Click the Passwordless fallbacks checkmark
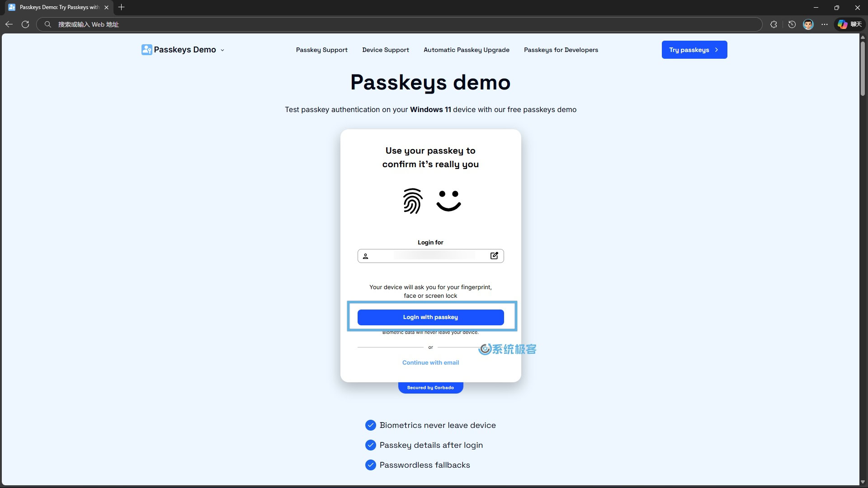 [371, 465]
